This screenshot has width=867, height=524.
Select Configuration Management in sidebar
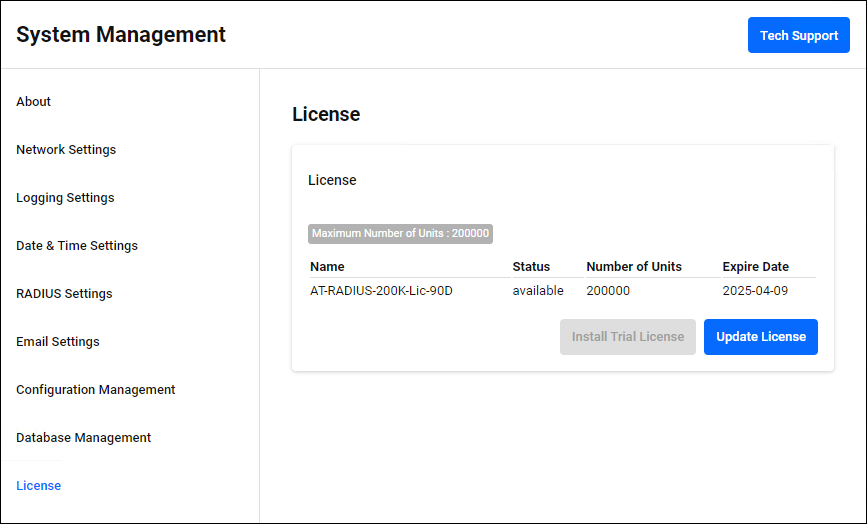(x=96, y=390)
